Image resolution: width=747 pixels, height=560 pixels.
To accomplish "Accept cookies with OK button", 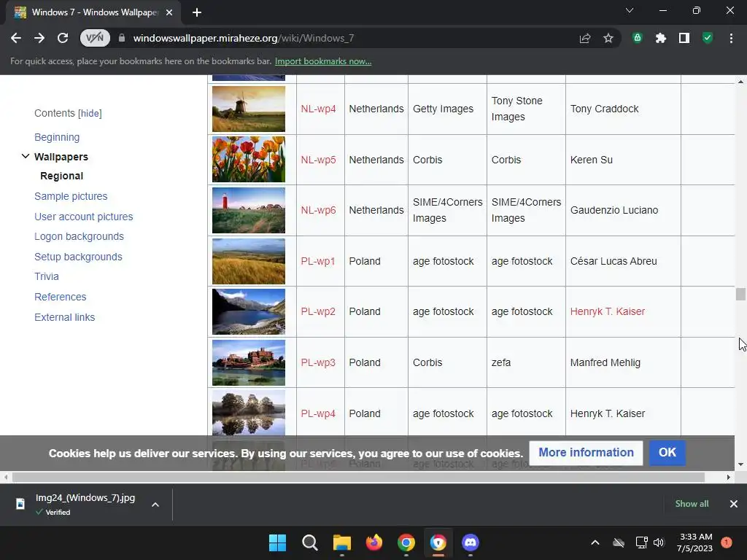I will click(x=667, y=452).
